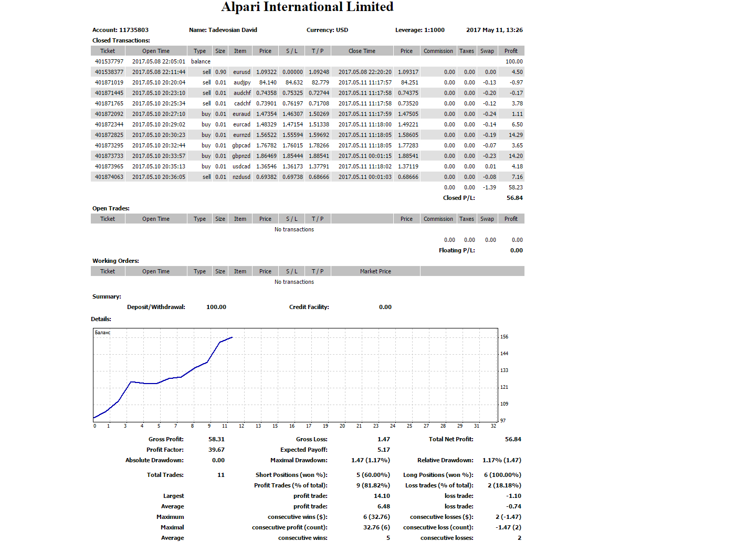Viewport: 756px width, 542px height.
Task: Click the report date 2017 May 11, 13:26
Action: 495,30
